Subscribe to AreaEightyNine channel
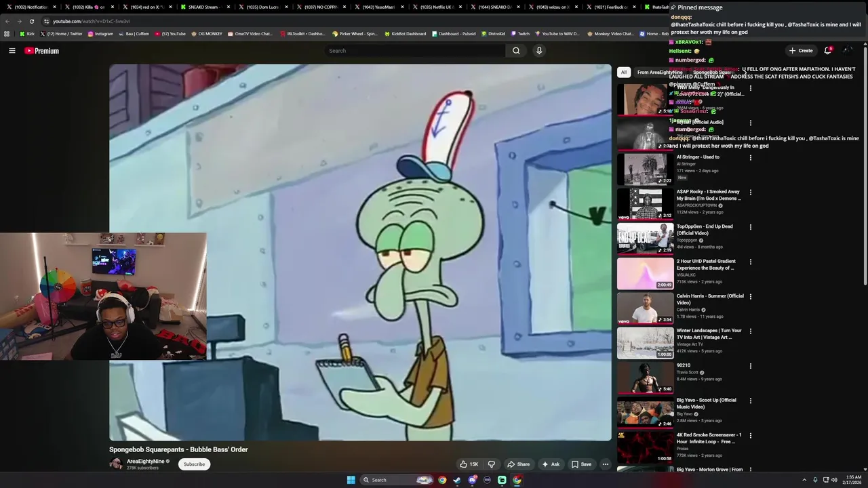The height and width of the screenshot is (488, 868). tap(194, 464)
